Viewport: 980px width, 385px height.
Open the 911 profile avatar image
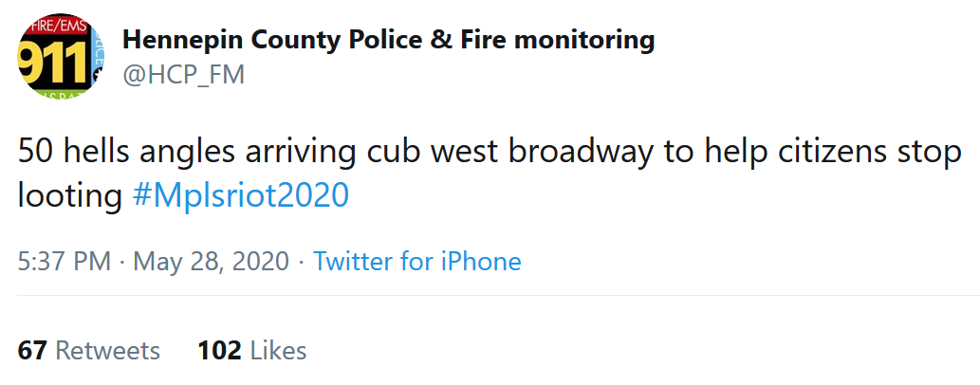coord(59,57)
